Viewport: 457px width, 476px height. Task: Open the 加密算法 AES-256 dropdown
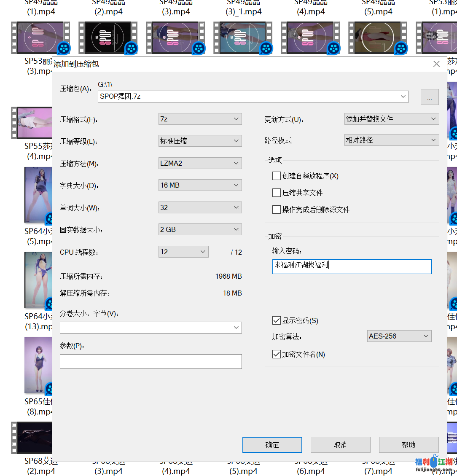(399, 336)
